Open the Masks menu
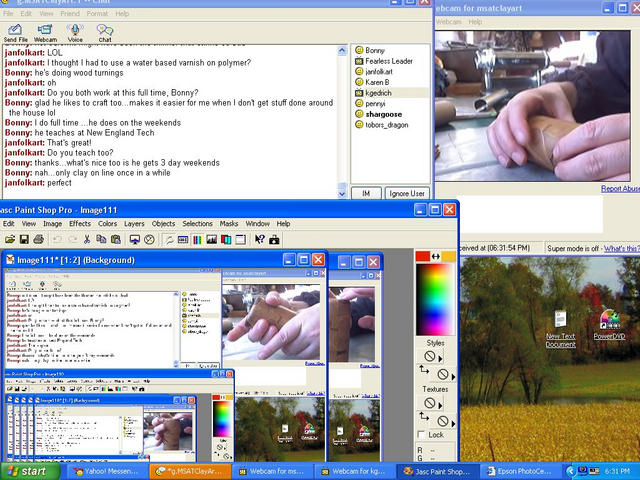The height and width of the screenshot is (480, 640). pyautogui.click(x=229, y=224)
